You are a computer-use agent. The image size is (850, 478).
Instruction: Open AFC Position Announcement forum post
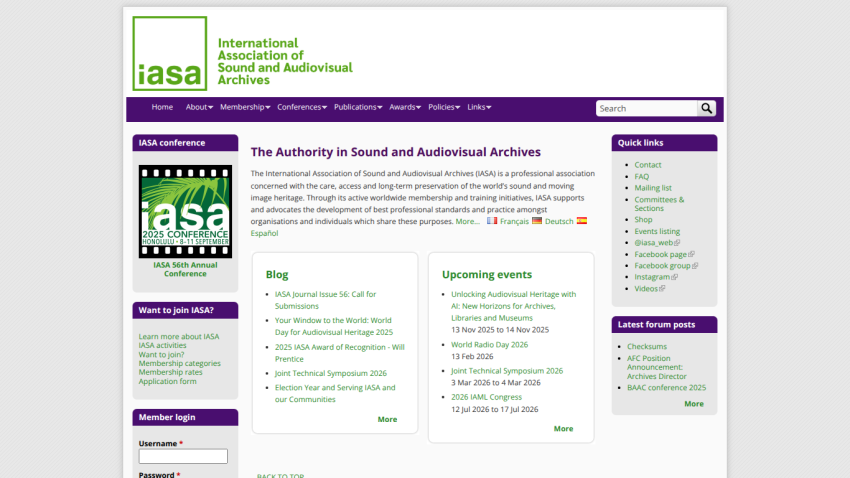[x=656, y=367]
